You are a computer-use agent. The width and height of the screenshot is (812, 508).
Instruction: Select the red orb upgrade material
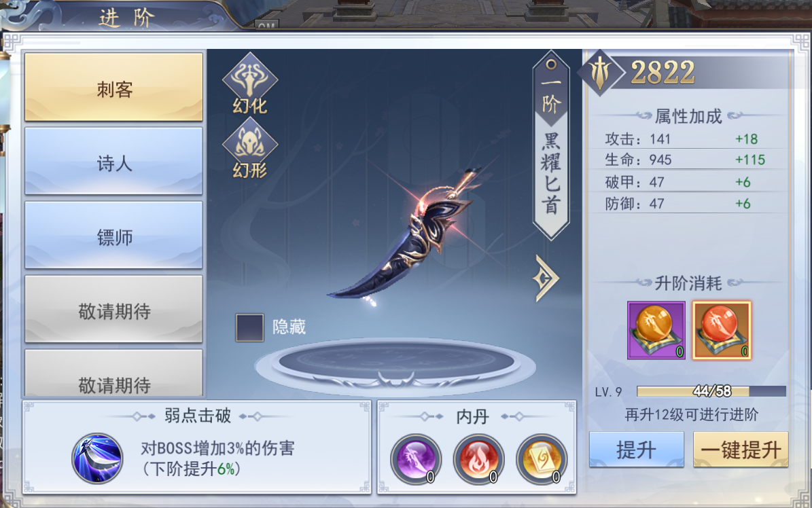[722, 330]
